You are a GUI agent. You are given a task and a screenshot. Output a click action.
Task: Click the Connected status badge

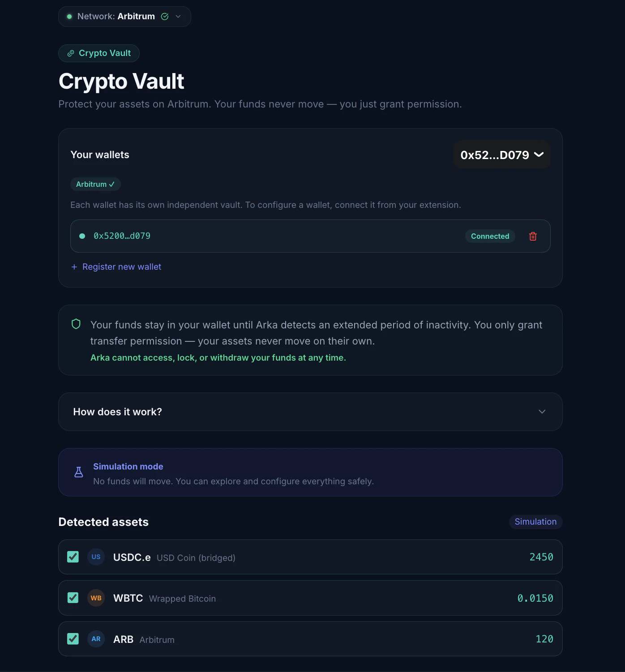coord(490,236)
